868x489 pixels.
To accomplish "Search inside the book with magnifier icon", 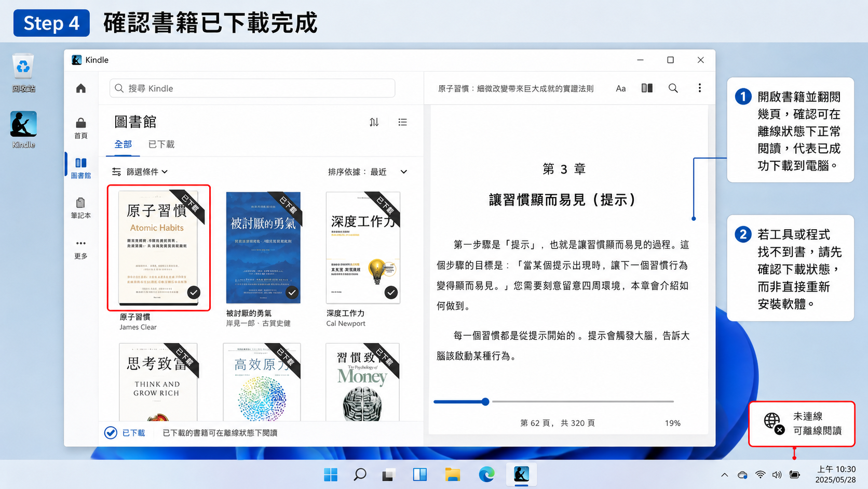I will (673, 88).
